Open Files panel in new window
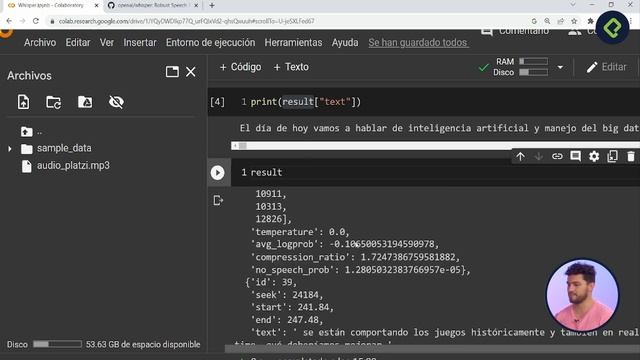The width and height of the screenshot is (640, 360). pos(172,72)
